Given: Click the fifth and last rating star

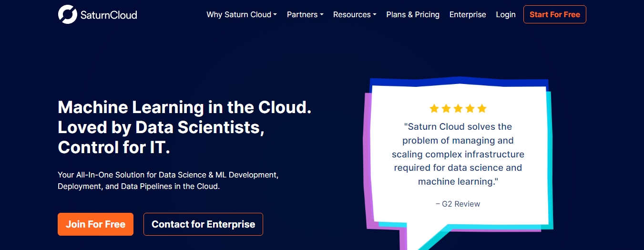Looking at the screenshot, I should pyautogui.click(x=482, y=109).
